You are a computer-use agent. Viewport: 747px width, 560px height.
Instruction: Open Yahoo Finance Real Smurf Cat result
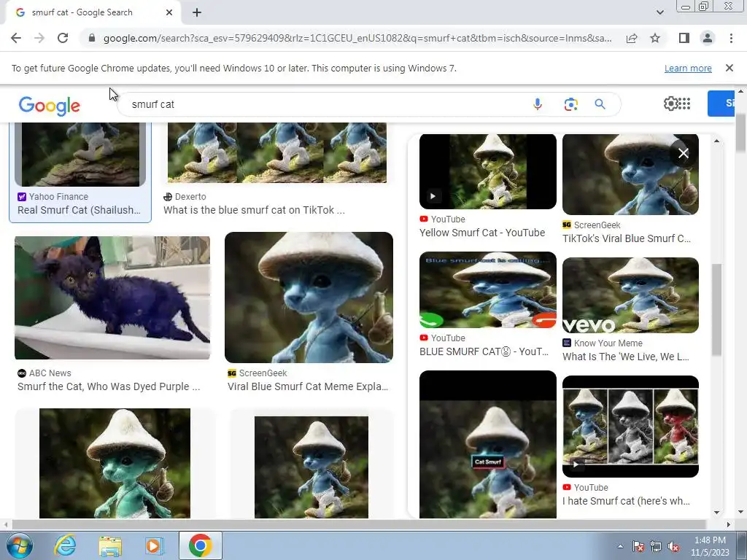pos(79,210)
